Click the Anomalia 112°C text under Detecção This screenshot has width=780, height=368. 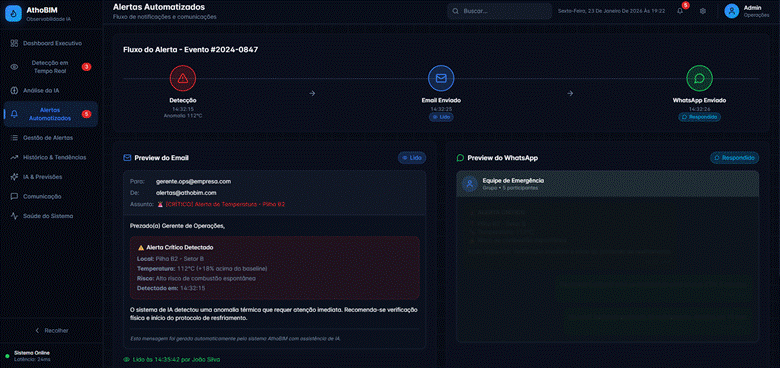coord(183,115)
